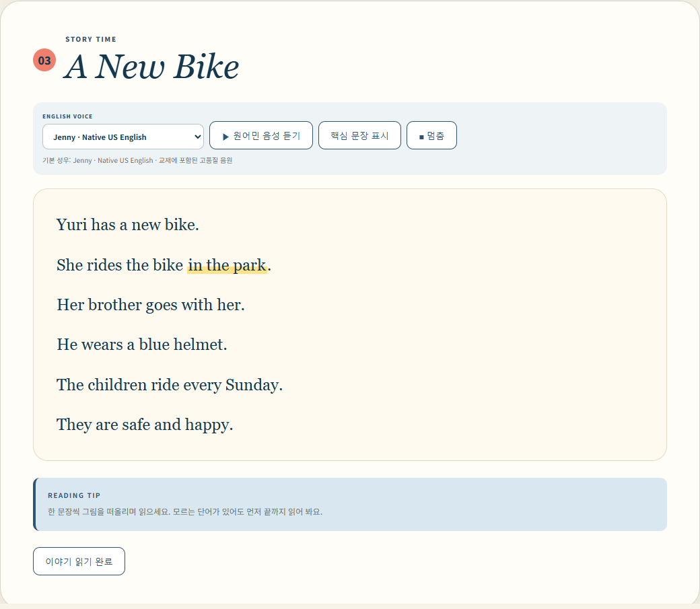Open the English voice dropdown
The height and width of the screenshot is (609, 700).
coord(123,137)
